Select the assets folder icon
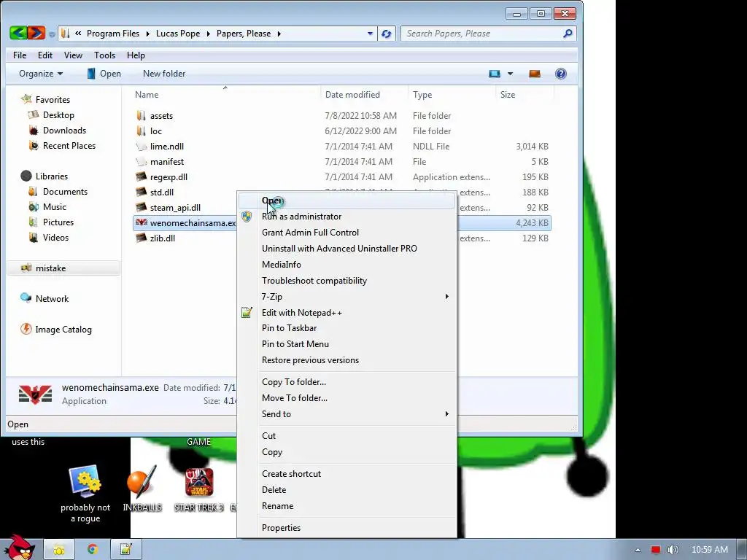747x560 pixels. [x=141, y=116]
